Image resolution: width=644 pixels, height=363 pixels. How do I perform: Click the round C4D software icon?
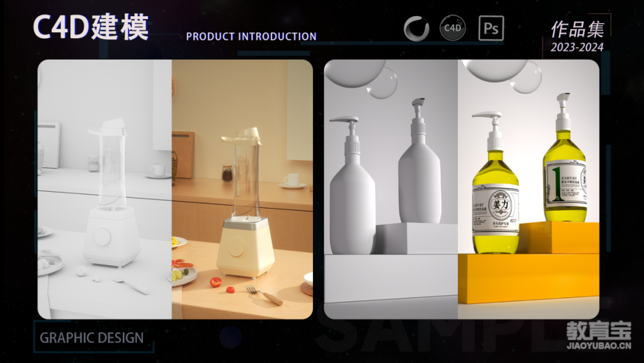click(453, 28)
